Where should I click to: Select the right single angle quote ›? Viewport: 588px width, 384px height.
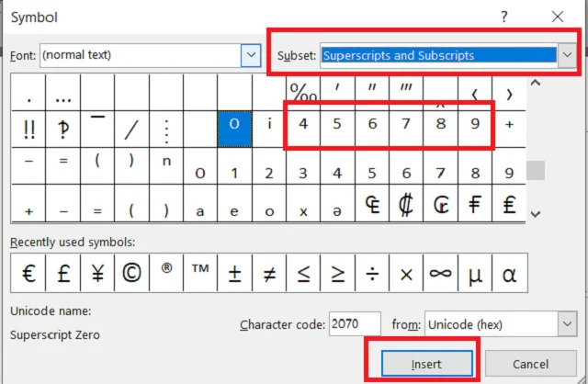point(509,92)
